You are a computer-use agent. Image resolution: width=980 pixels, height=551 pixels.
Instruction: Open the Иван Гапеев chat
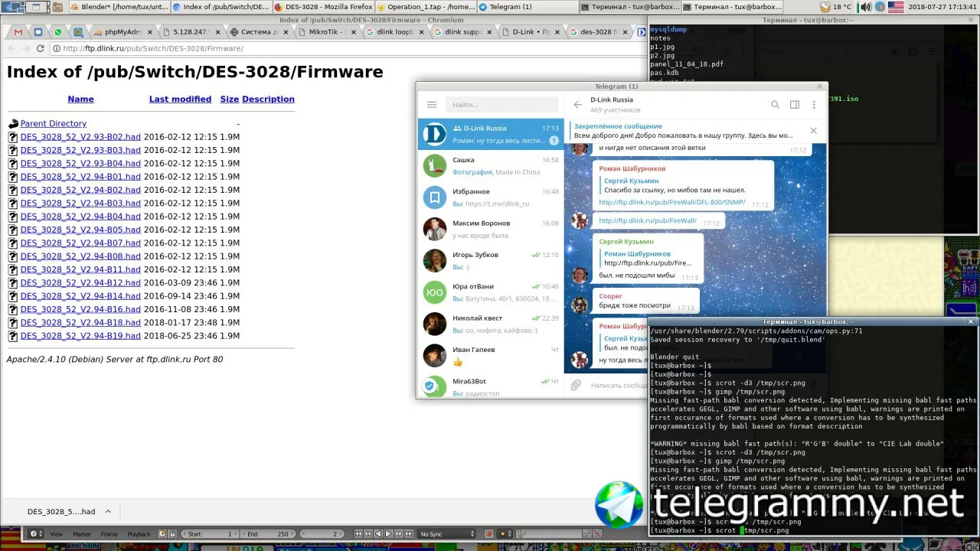click(491, 355)
